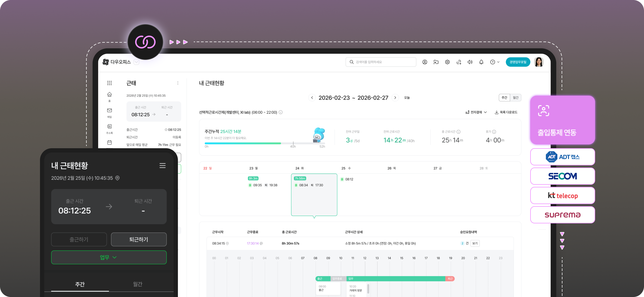Click the 목록 다운로드 download link
The height and width of the screenshot is (297, 644).
pyautogui.click(x=506, y=112)
